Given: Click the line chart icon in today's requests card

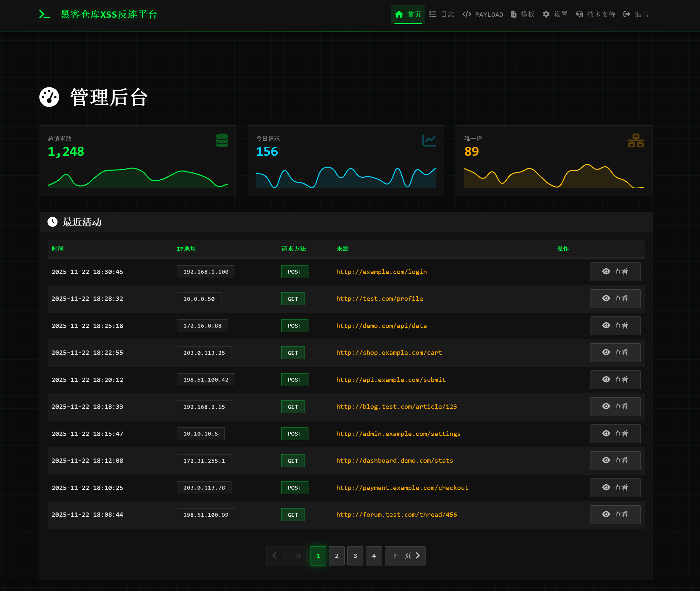Looking at the screenshot, I should tap(429, 140).
